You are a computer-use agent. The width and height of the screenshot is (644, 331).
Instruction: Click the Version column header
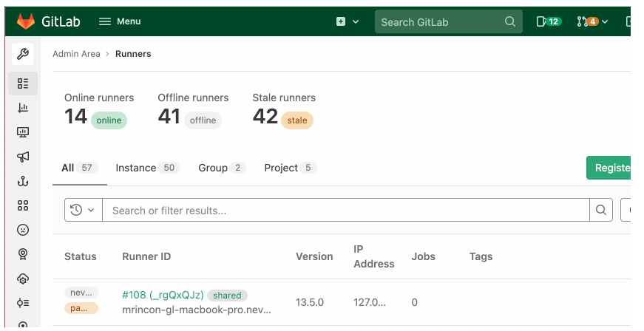[314, 256]
